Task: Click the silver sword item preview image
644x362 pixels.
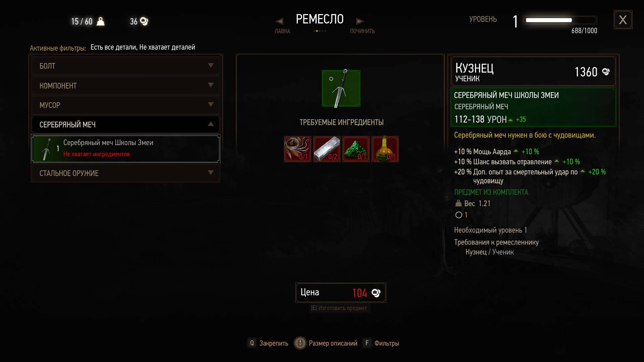Action: (341, 88)
